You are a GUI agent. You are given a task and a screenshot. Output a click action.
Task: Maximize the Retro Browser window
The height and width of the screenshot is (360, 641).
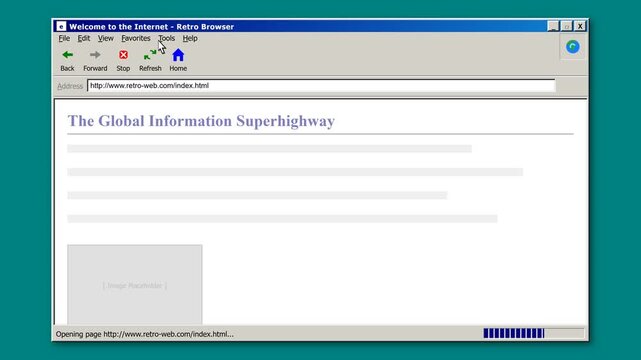pos(566,26)
